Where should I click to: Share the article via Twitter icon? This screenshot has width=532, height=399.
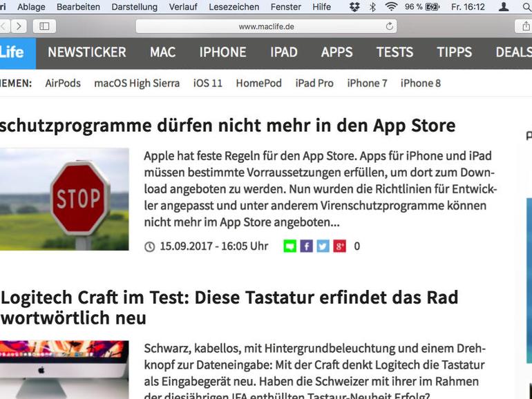pos(323,246)
